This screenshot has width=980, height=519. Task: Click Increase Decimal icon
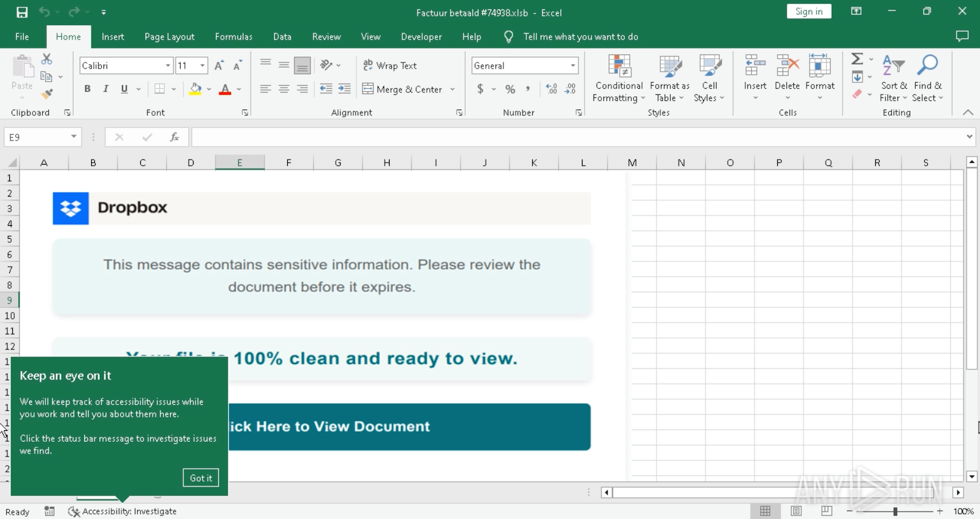coord(551,89)
